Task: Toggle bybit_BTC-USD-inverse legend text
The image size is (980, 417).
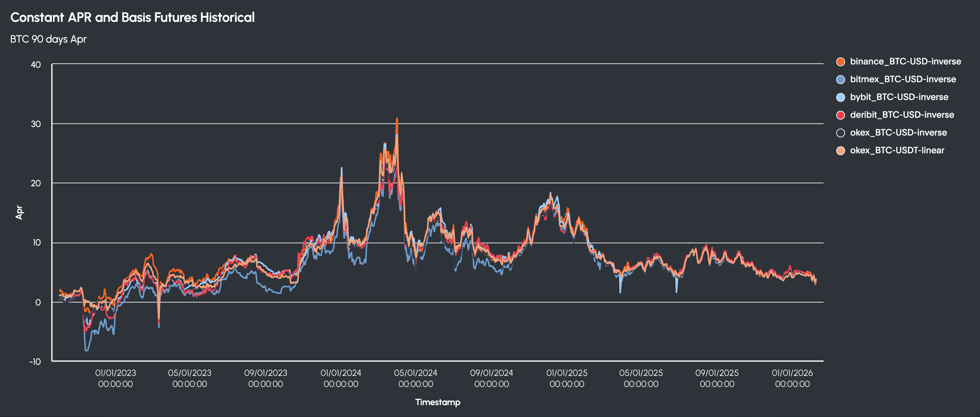Action: pos(899,97)
